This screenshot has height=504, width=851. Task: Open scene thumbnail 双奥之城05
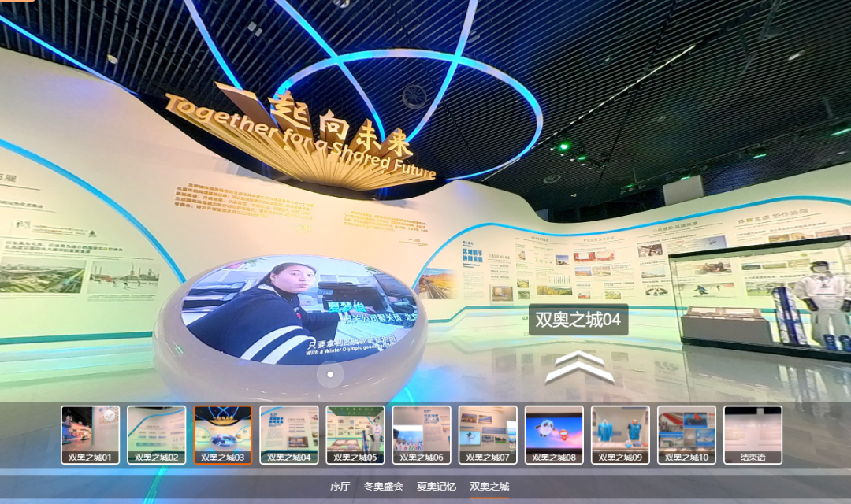tap(355, 434)
